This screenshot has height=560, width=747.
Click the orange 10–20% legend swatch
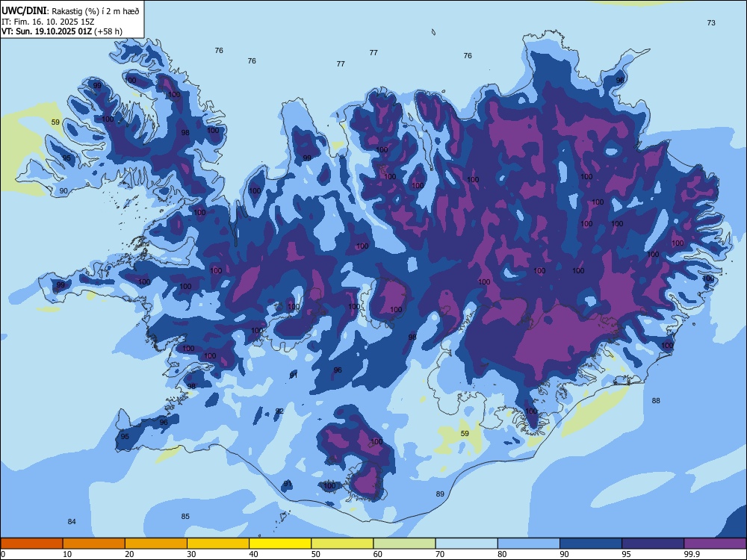pos(94,544)
